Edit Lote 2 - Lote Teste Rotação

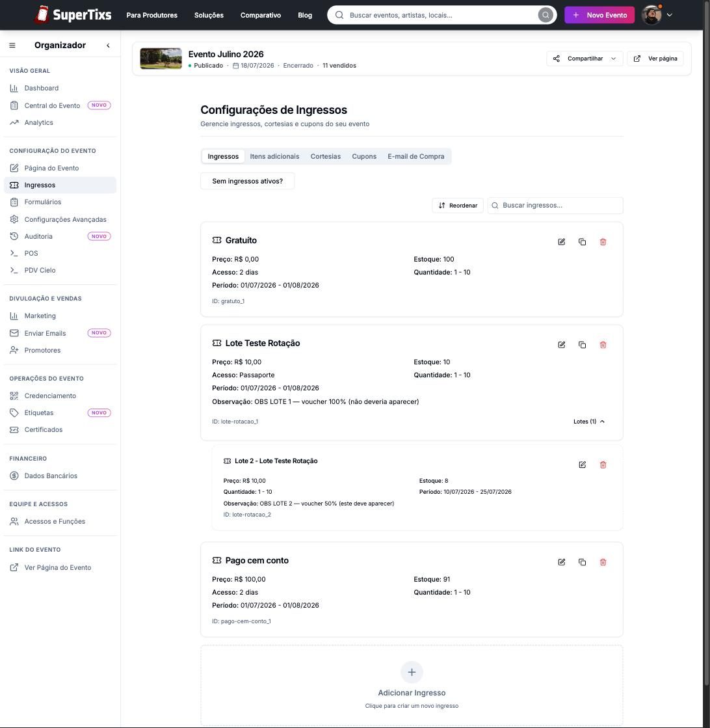[x=583, y=465]
